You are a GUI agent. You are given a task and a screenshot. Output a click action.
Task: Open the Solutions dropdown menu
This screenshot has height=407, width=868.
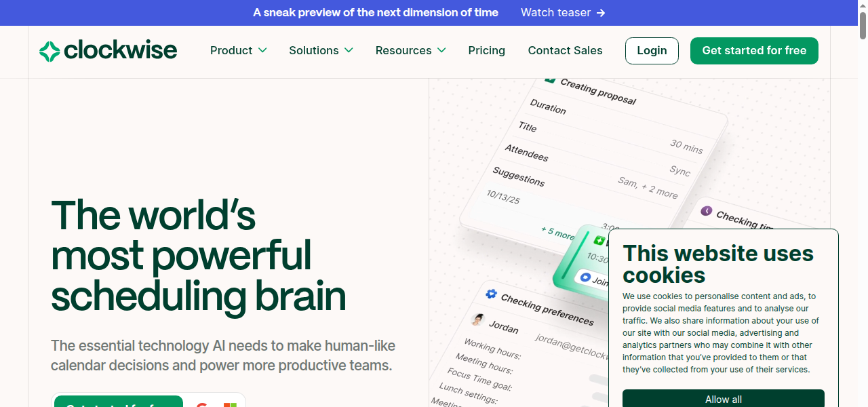(x=321, y=51)
